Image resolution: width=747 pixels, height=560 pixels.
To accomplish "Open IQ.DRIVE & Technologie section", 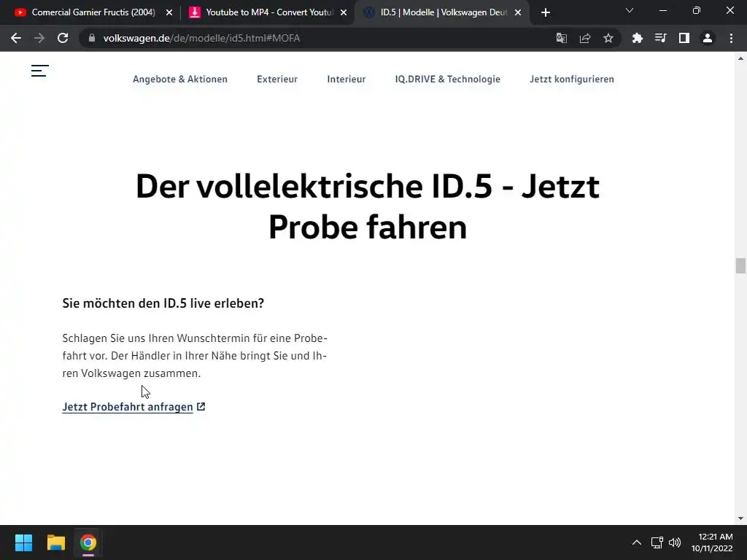I will coord(448,79).
